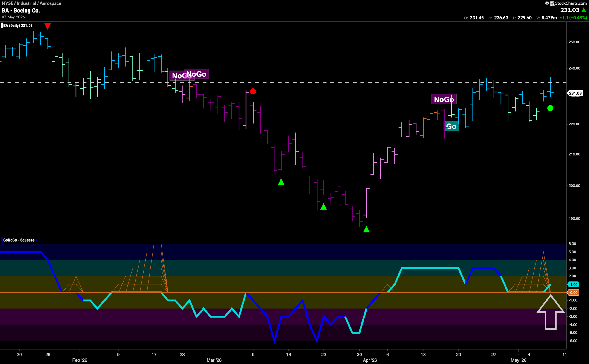Click the teal Go signal label
Screen dimensions: 589x364
coord(451,126)
